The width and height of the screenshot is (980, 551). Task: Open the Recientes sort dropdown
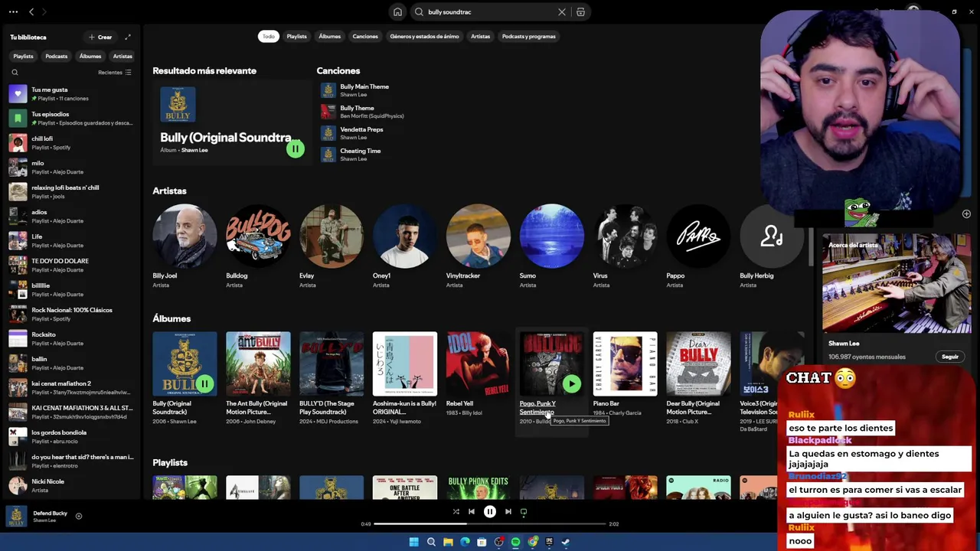(x=115, y=73)
